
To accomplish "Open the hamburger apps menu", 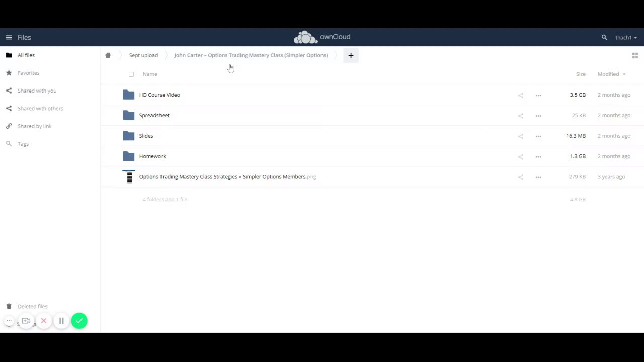I will click(9, 37).
